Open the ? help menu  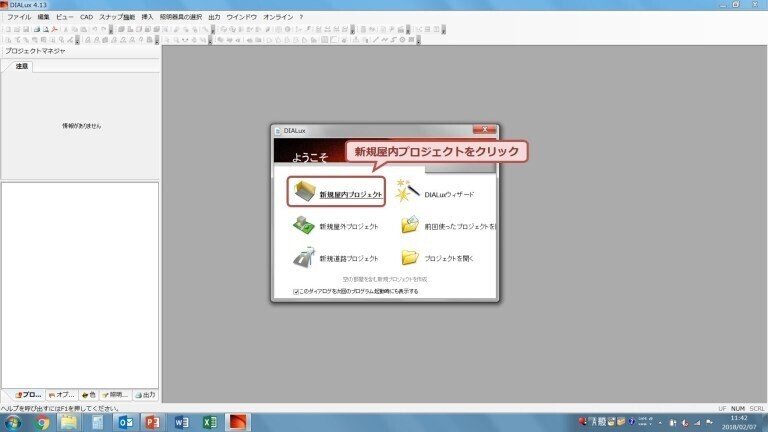pos(301,17)
